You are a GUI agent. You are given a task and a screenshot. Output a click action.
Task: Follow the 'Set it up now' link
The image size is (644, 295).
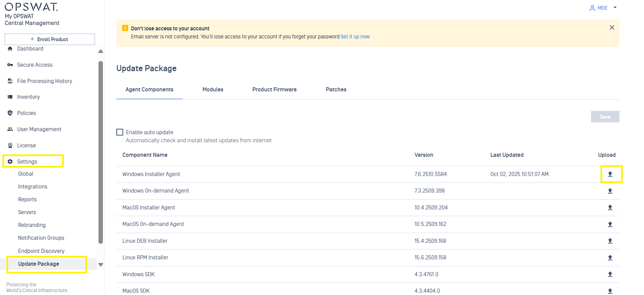pos(355,37)
